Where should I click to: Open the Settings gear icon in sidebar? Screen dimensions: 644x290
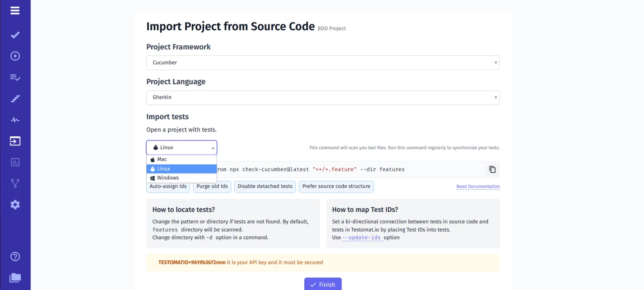[x=15, y=205]
